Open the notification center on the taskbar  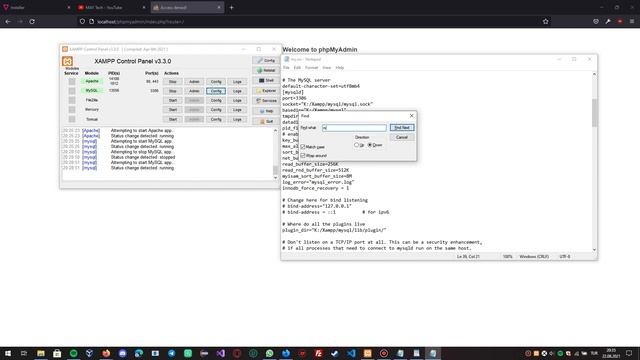(629, 353)
